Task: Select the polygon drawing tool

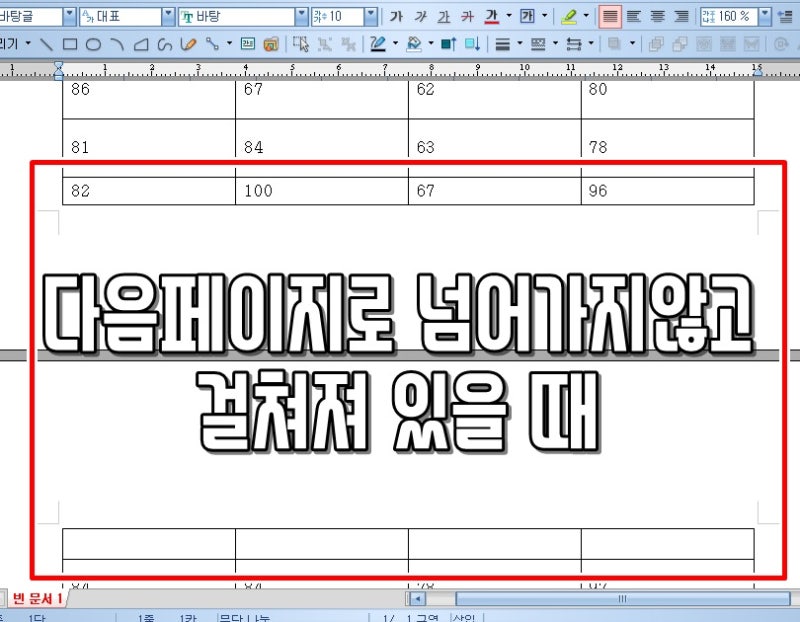Action: tap(141, 44)
